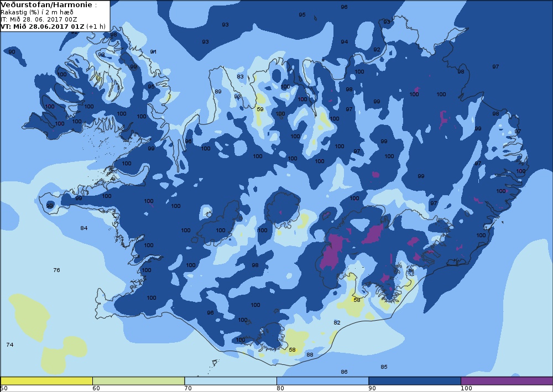Screen dimensions: 553x392
Task: Select the light blue 70–80 legend band
Action: tap(231, 381)
